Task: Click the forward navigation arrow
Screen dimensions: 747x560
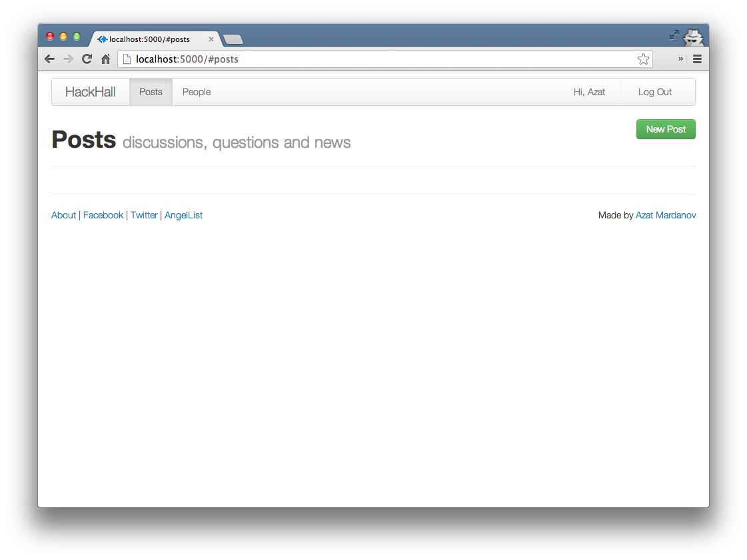Action: coord(68,59)
